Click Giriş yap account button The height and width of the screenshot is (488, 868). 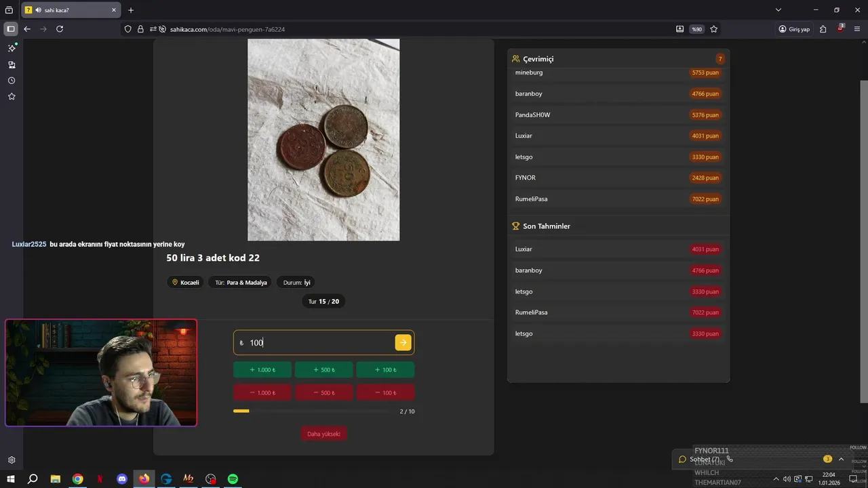(794, 29)
